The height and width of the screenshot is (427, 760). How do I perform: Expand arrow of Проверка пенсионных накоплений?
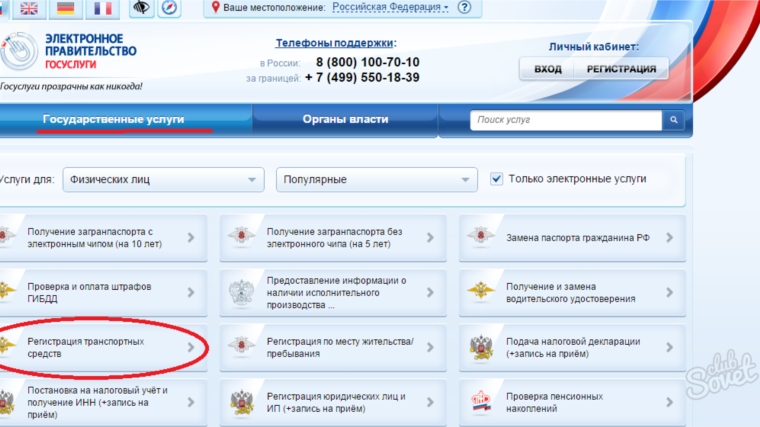point(669,402)
